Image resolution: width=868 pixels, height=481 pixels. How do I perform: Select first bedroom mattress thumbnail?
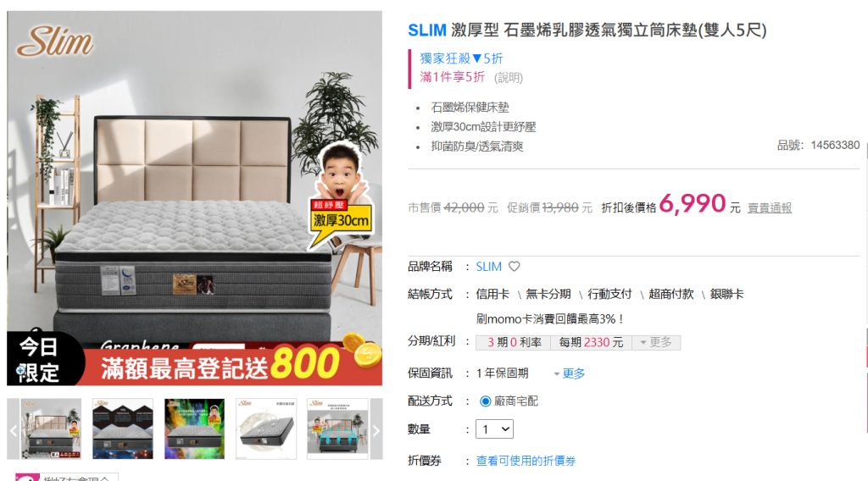51,429
